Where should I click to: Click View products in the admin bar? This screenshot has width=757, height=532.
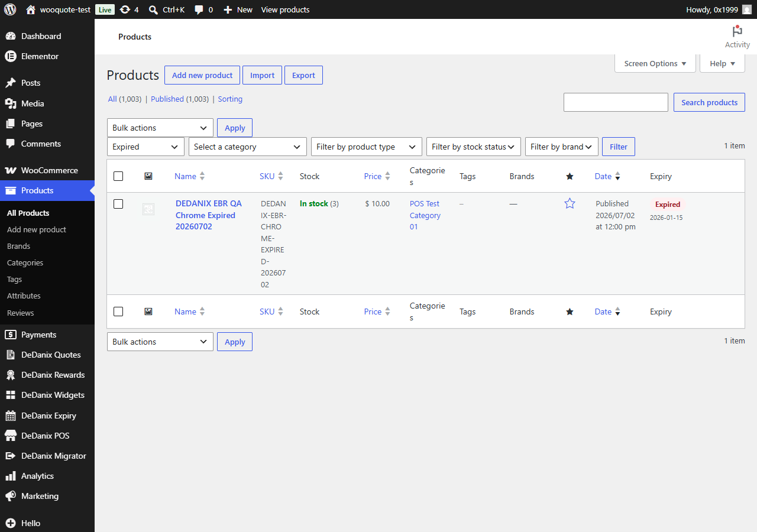[x=285, y=9]
